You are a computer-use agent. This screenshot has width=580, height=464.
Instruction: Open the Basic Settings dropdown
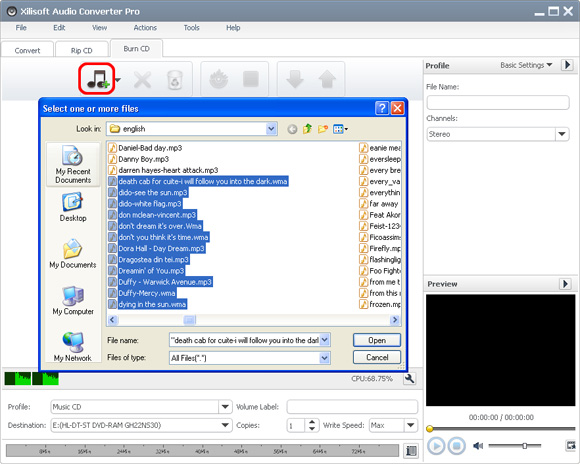pos(526,65)
